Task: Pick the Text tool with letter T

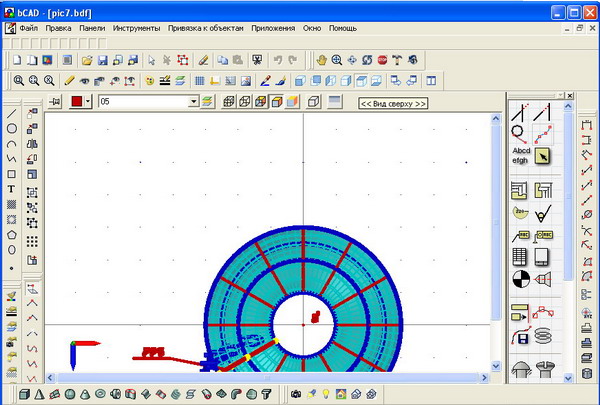Action: tap(11, 188)
